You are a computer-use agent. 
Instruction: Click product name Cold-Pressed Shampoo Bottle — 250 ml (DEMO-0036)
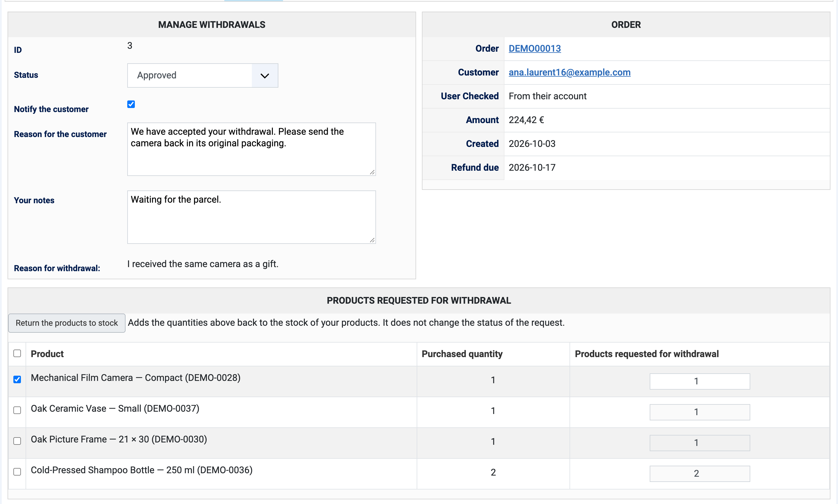pos(142,470)
